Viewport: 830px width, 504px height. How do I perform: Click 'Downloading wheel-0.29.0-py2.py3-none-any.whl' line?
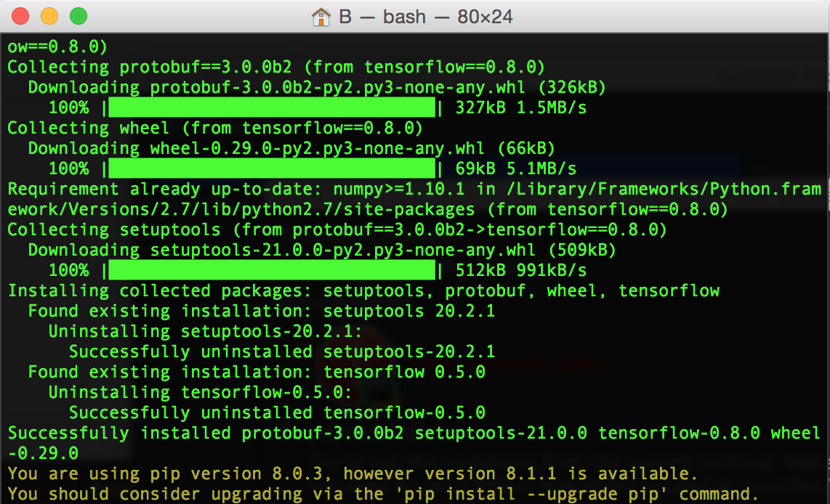tap(291, 148)
